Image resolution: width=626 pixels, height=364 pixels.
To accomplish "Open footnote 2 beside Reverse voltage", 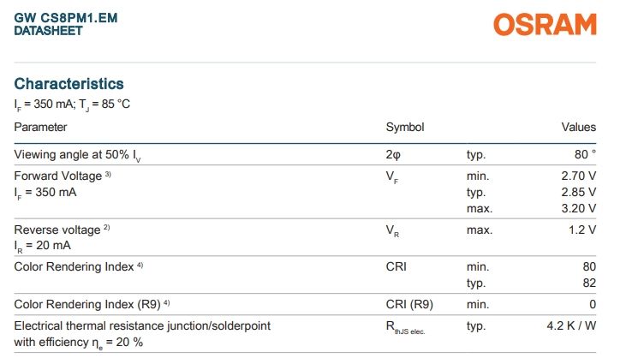I will pos(107,229).
